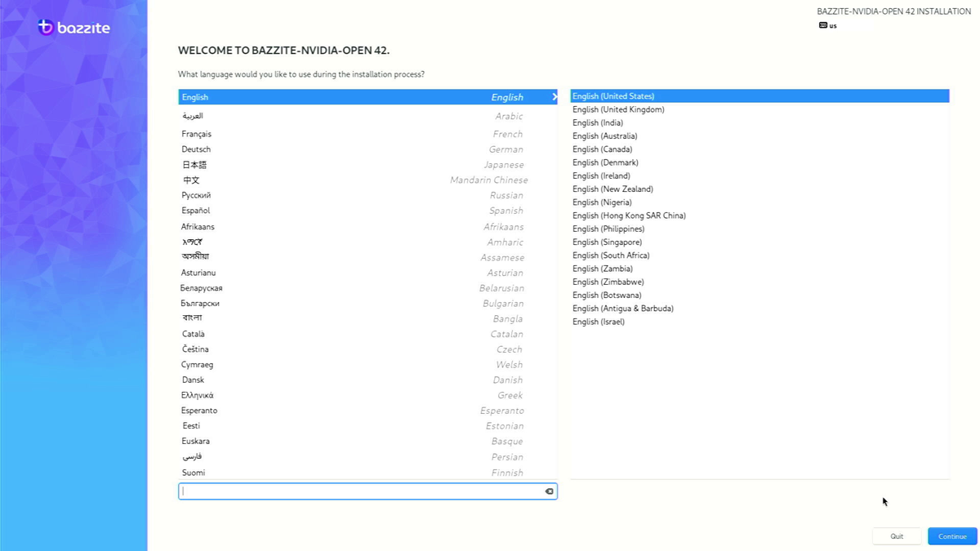Choose English (Singapore) locale
Image resolution: width=980 pixels, height=551 pixels.
[759, 242]
